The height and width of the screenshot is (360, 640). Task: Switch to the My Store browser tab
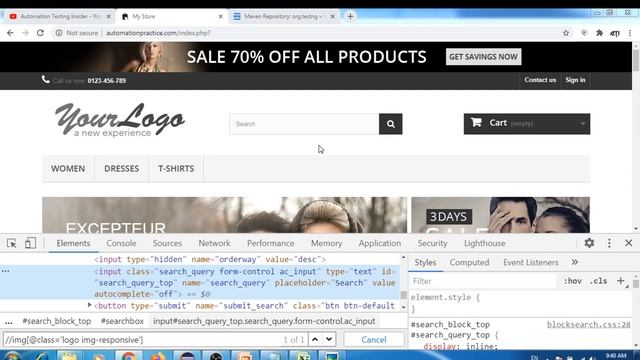pyautogui.click(x=171, y=16)
